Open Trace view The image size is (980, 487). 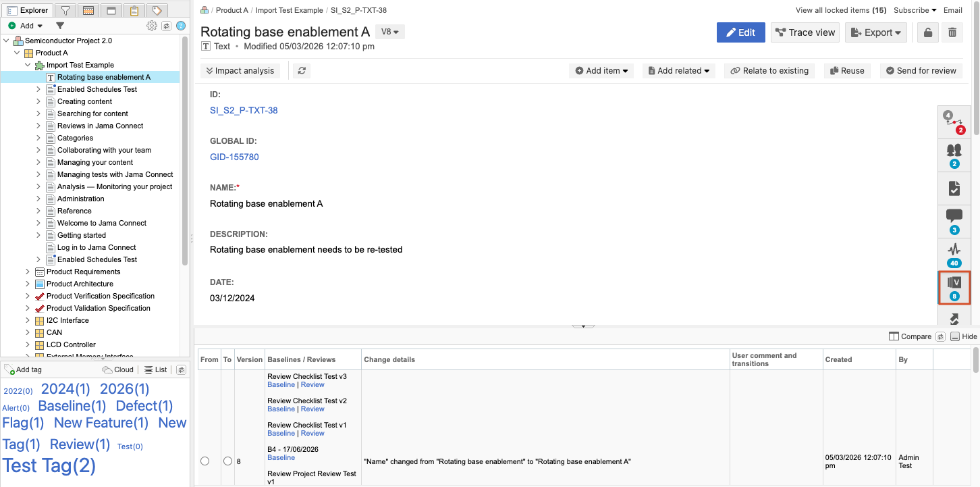coord(805,32)
